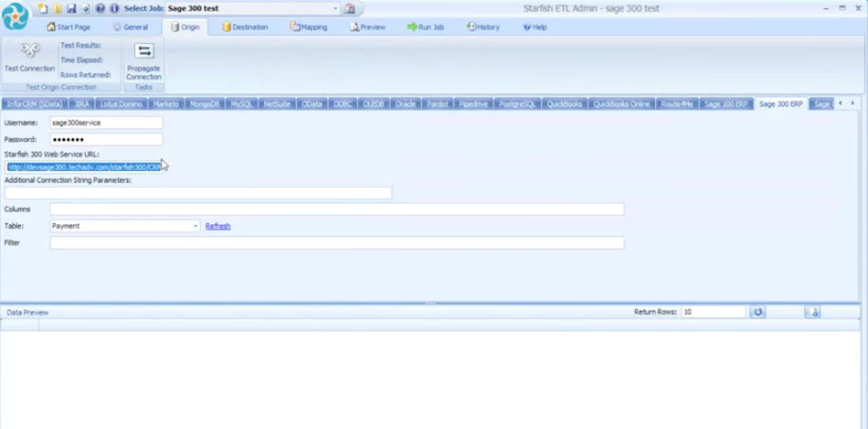
Task: Select the QuickBooks Online connector tab
Action: (621, 104)
